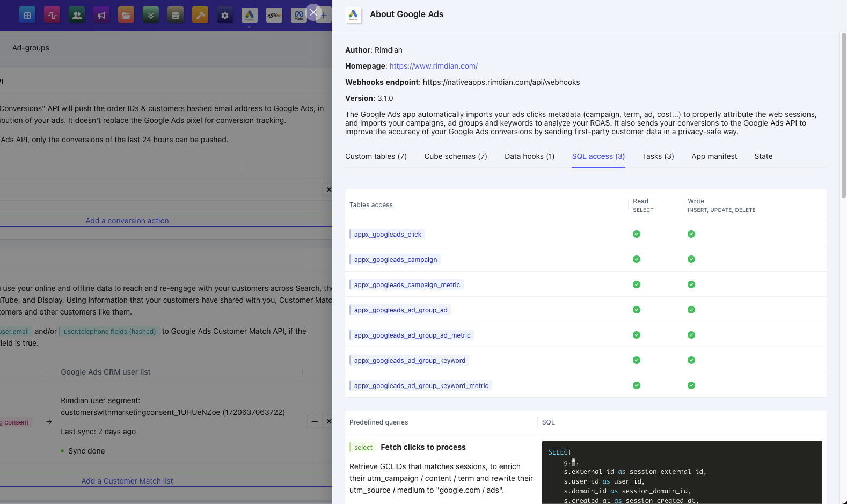Click the appx_googleads_ad_group_ad table tag
Viewport: 847px width, 504px height.
400,310
